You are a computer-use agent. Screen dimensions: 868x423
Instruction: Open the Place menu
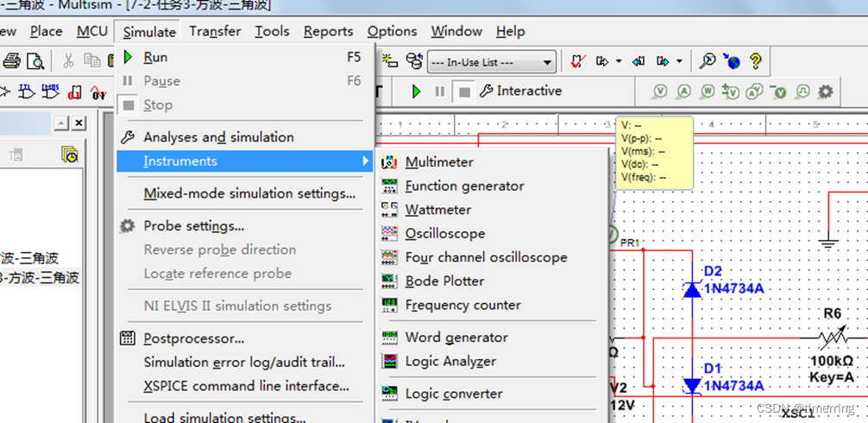[46, 31]
